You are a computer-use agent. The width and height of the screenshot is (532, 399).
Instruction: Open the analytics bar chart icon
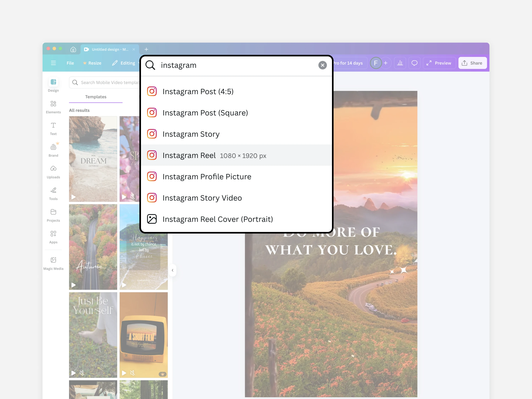pos(400,63)
